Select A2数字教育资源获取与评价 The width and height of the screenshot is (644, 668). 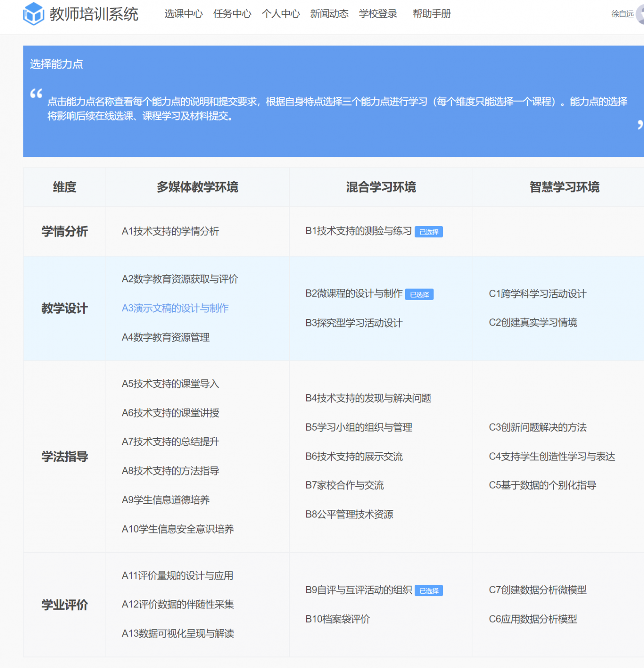coord(180,279)
